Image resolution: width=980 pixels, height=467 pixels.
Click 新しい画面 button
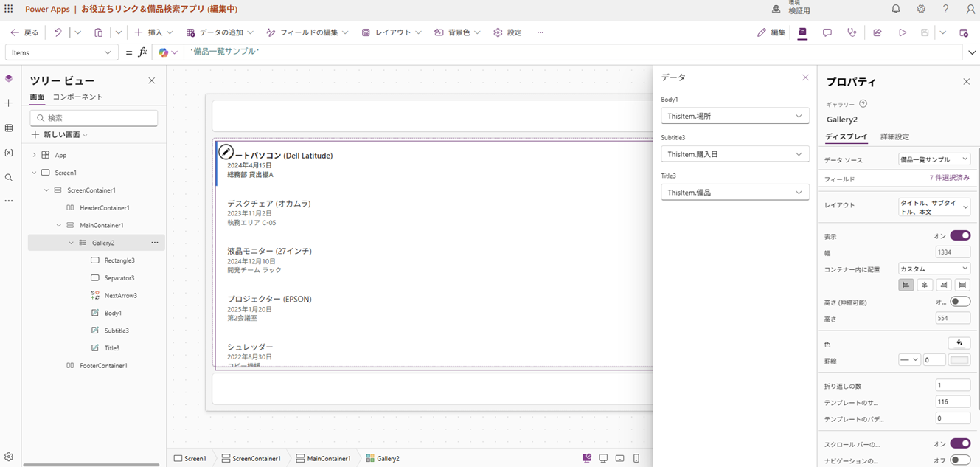59,135
